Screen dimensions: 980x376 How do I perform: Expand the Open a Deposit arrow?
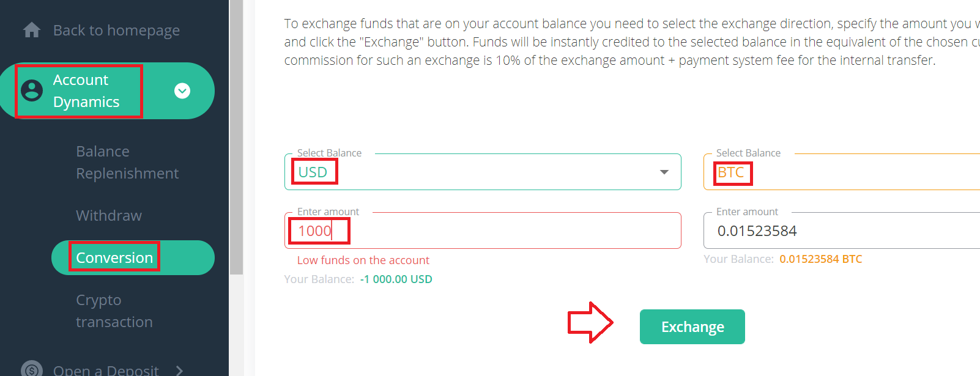pos(179,370)
